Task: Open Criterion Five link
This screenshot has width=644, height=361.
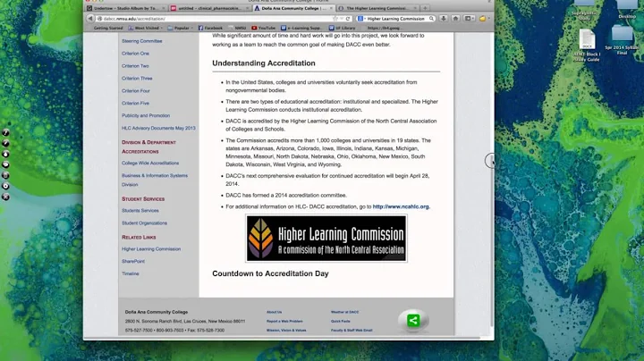Action: coord(135,103)
